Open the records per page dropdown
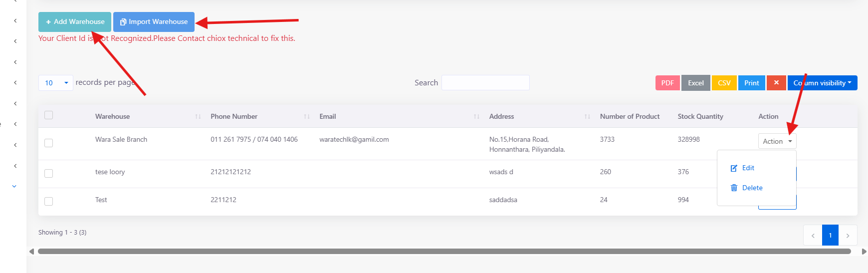The image size is (868, 273). point(56,83)
